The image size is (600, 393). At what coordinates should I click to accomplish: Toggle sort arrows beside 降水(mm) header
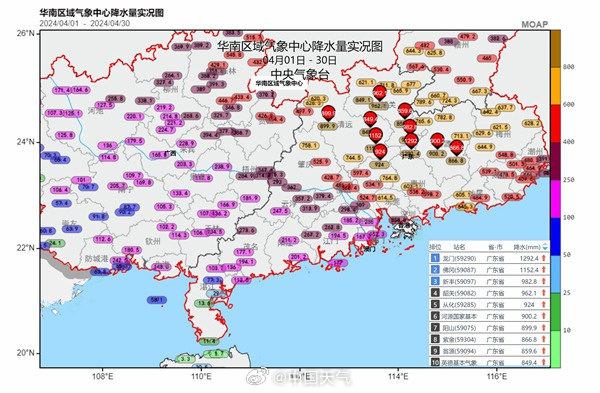pos(545,247)
